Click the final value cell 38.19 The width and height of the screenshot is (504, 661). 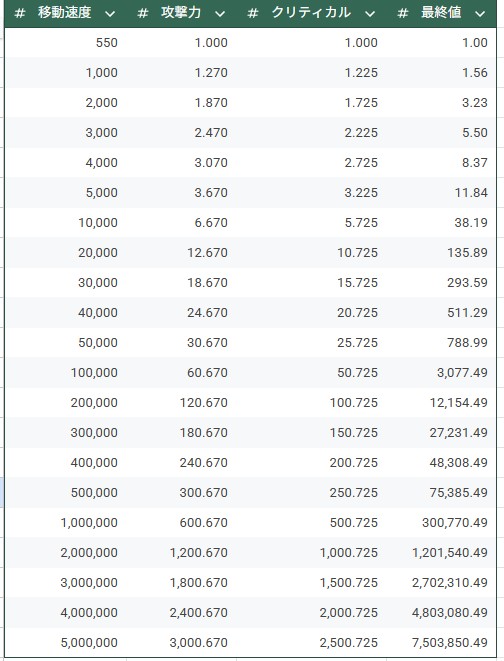tap(441, 223)
